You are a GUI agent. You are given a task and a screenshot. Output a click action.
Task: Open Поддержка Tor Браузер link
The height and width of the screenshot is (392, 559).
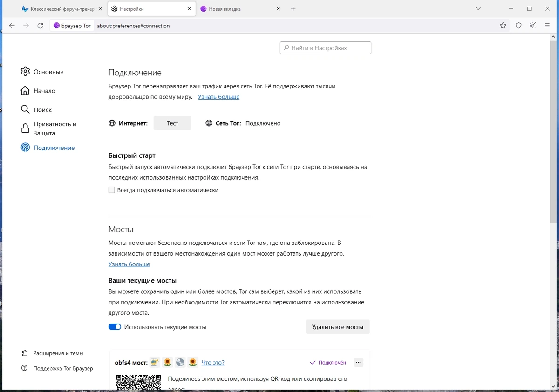[63, 368]
